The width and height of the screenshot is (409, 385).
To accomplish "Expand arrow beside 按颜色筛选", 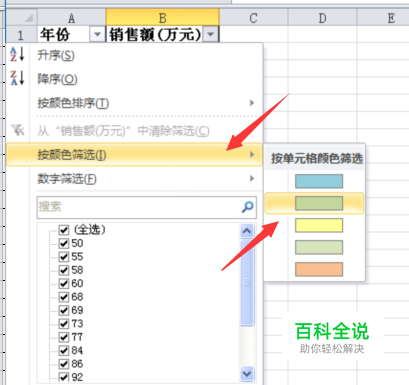I will (x=252, y=154).
